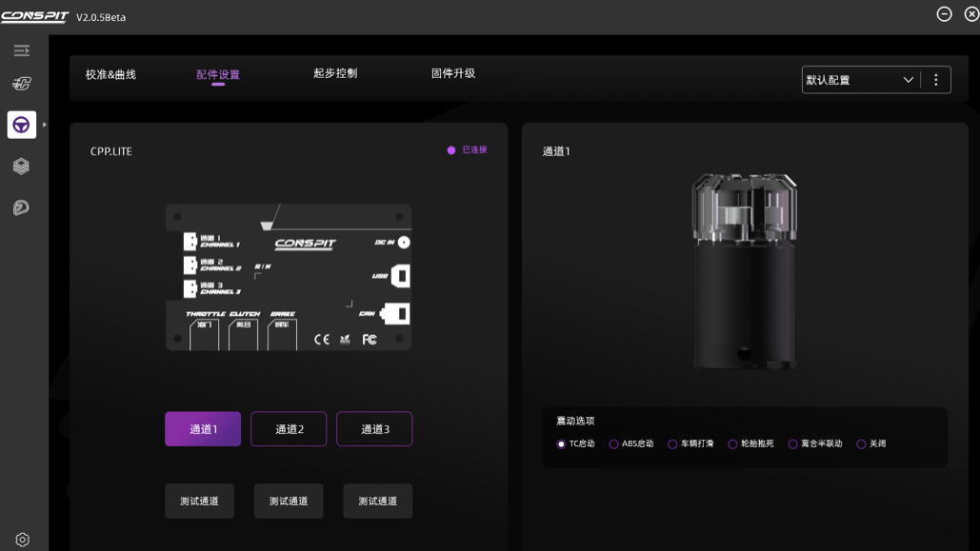Screen dimensions: 980x551
Task: Open the settings gear in the sidebar
Action: (x=23, y=540)
